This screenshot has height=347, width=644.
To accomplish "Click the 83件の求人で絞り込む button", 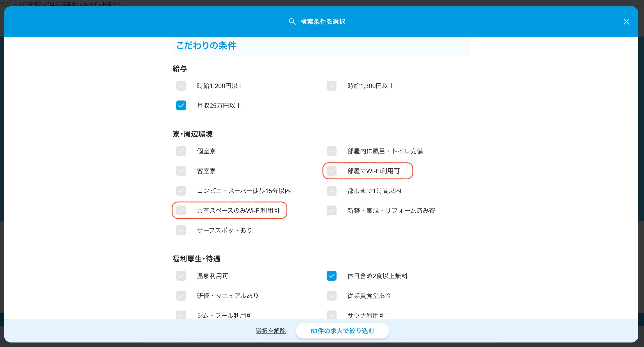I will coord(342,331).
